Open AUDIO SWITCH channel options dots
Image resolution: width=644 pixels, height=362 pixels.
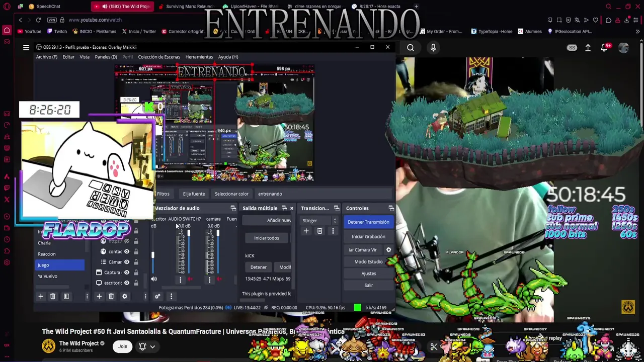[x=180, y=280]
